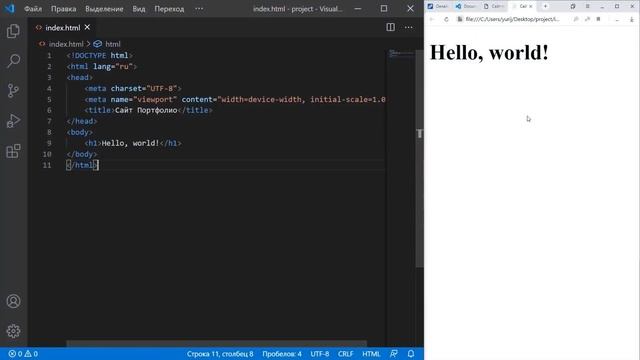Place cursor in html lang="ru" line
The image size is (640, 360).
[102, 67]
